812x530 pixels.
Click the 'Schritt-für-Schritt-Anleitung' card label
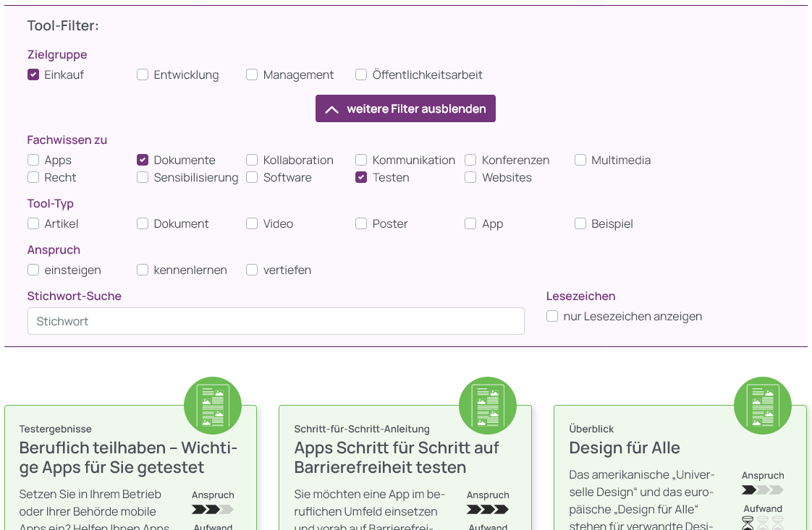(x=362, y=429)
